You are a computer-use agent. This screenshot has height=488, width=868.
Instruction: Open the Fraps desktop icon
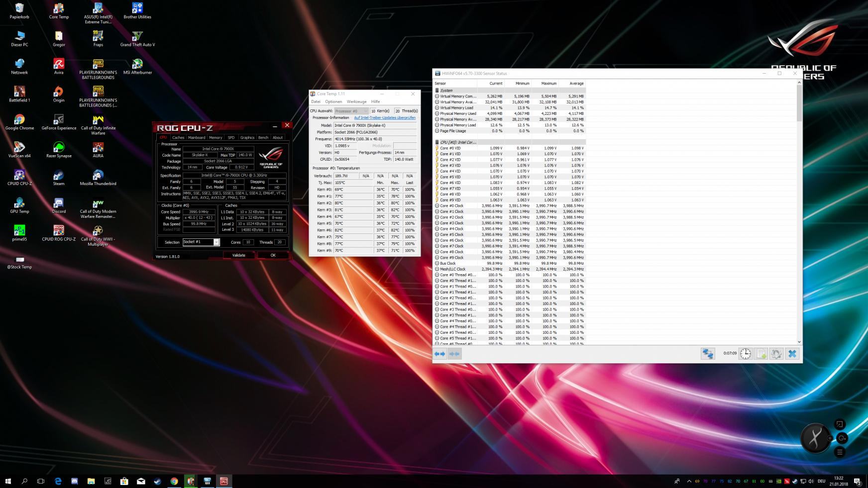point(98,38)
